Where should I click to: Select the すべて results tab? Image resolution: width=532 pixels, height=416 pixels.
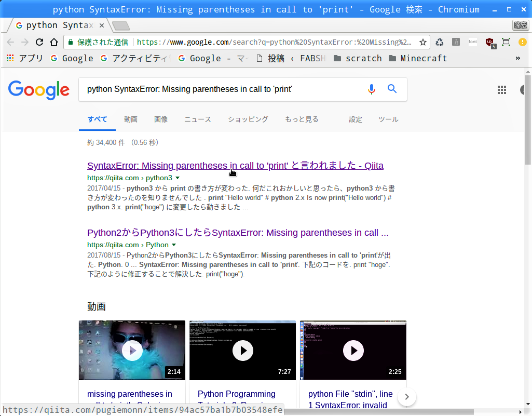[98, 119]
